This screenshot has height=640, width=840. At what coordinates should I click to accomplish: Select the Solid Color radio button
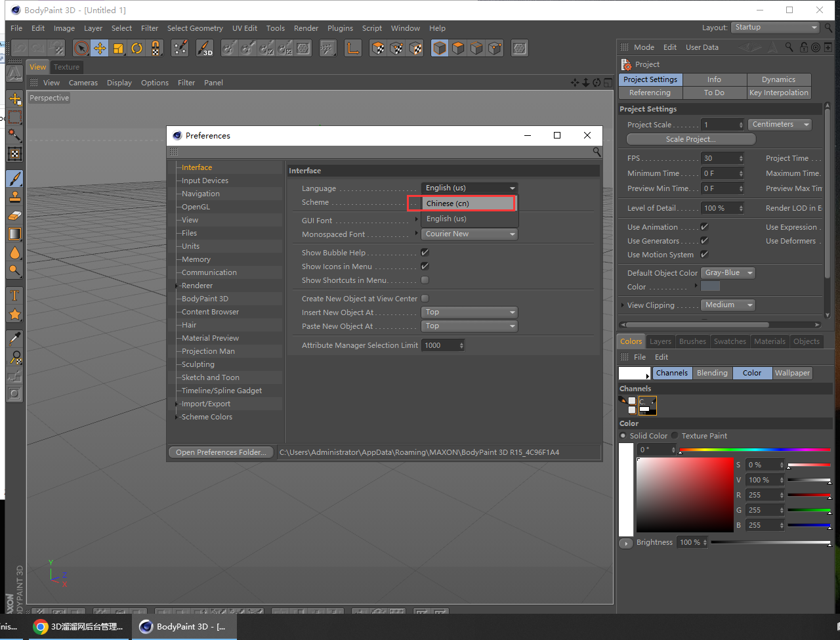pos(623,436)
